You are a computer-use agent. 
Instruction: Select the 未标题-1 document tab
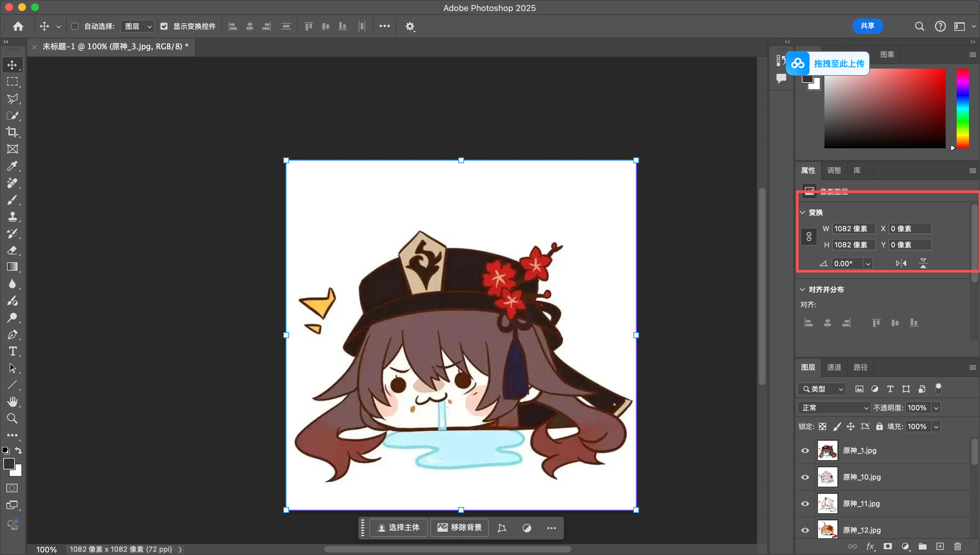[x=115, y=47]
